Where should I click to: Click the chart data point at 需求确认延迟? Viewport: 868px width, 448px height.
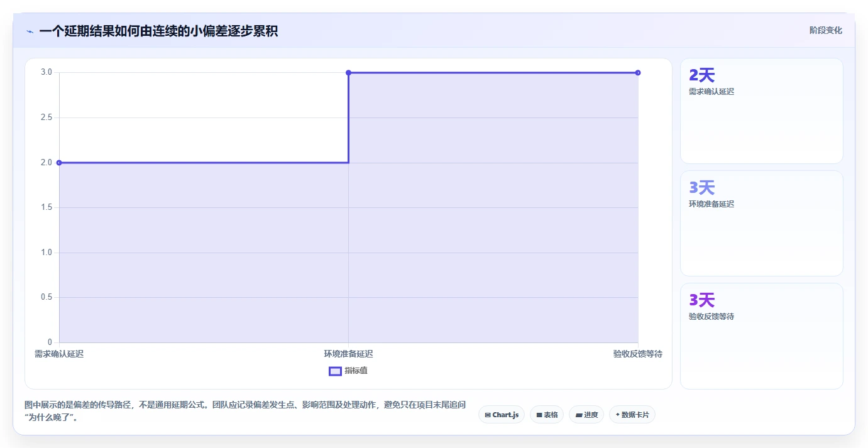pos(59,163)
